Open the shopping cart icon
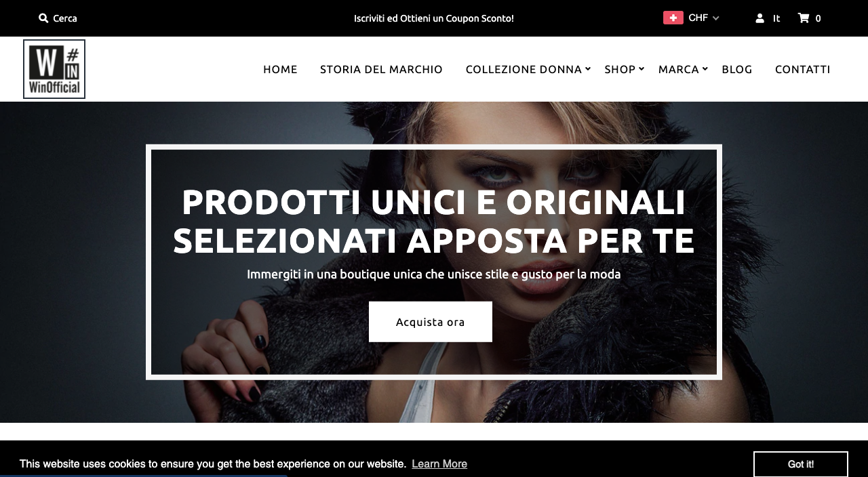 pyautogui.click(x=804, y=18)
